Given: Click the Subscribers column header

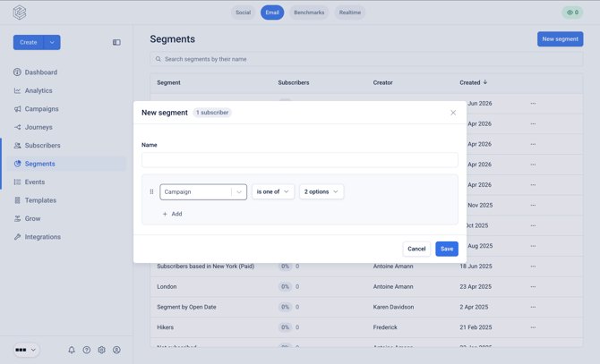Looking at the screenshot, I should pyautogui.click(x=294, y=82).
